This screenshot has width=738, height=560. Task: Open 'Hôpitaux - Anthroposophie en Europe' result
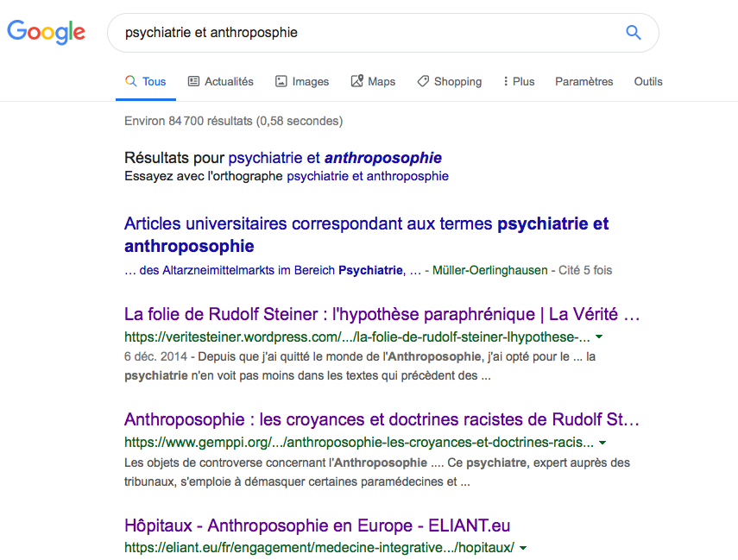pyautogui.click(x=318, y=525)
